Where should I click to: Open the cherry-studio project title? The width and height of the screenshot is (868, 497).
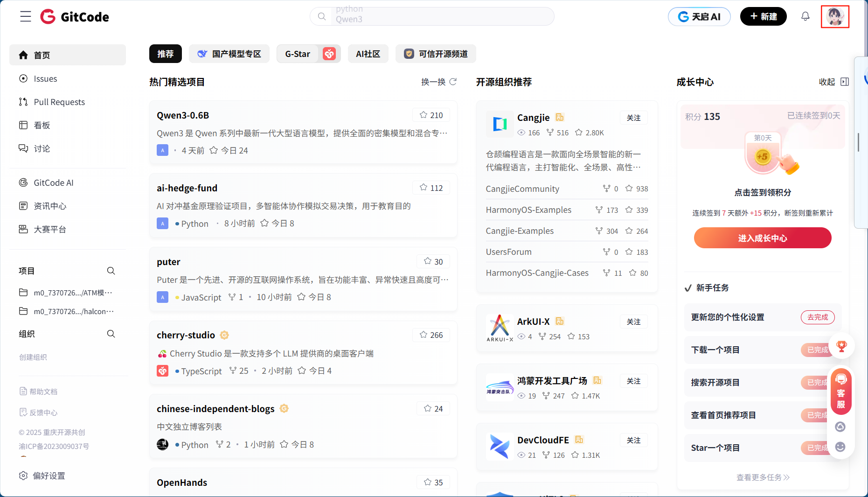tap(186, 335)
